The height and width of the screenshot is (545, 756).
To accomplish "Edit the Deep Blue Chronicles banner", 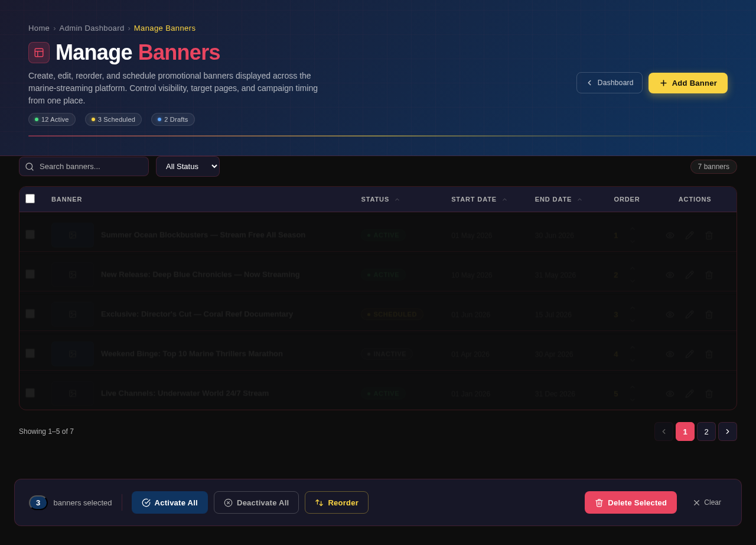I will 689,275.
